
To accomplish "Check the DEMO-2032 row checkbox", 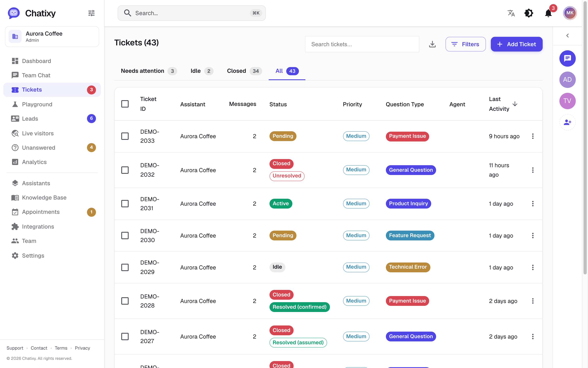I will point(125,170).
